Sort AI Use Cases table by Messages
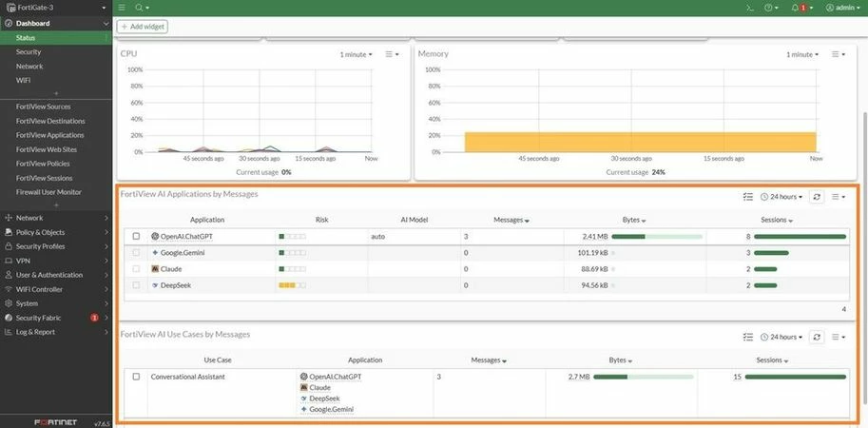 coord(489,360)
